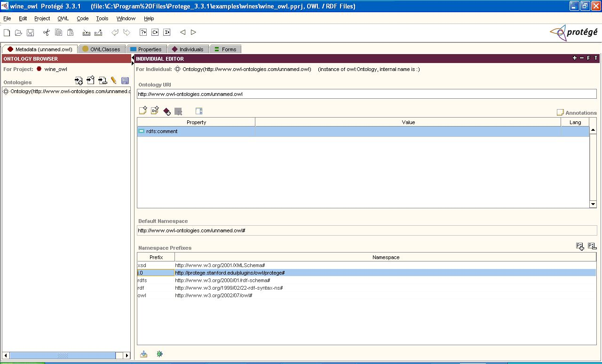The width and height of the screenshot is (602, 364).
Task: Click annotations table scroll up arrow
Action: pos(593,130)
